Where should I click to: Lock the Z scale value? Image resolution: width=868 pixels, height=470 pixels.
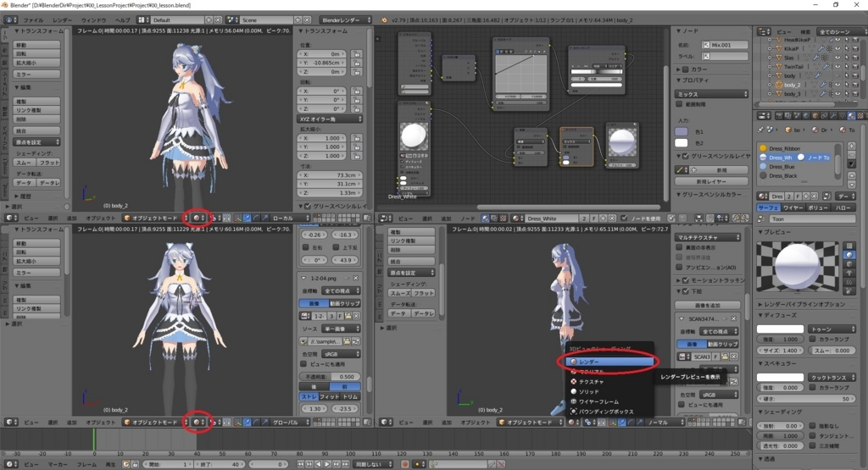(357, 156)
